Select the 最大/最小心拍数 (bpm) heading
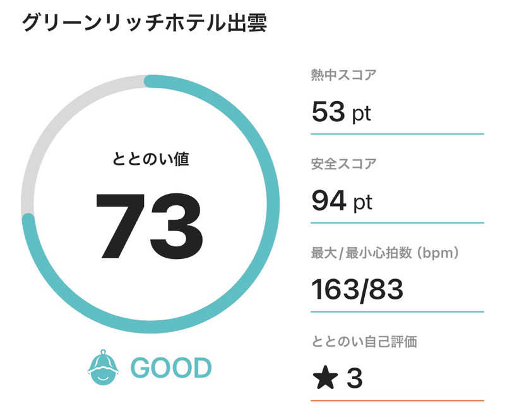The height and width of the screenshot is (420, 505). (385, 253)
